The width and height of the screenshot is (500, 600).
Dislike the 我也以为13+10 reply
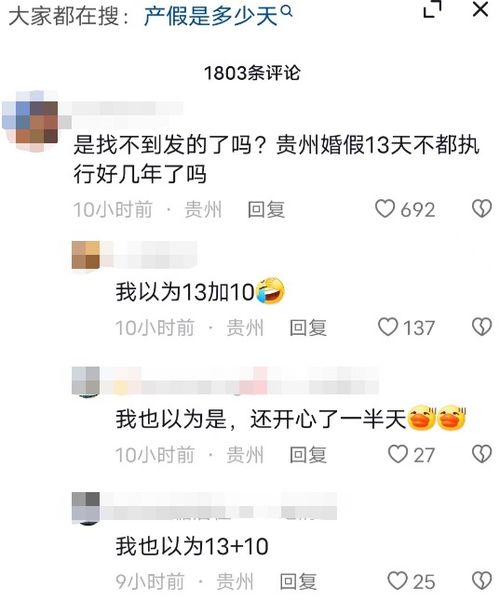[482, 581]
